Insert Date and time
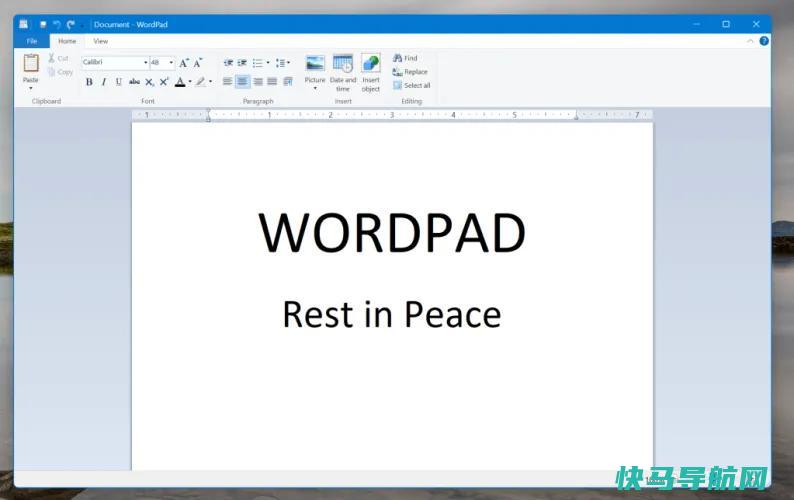The image size is (794, 500). click(343, 73)
